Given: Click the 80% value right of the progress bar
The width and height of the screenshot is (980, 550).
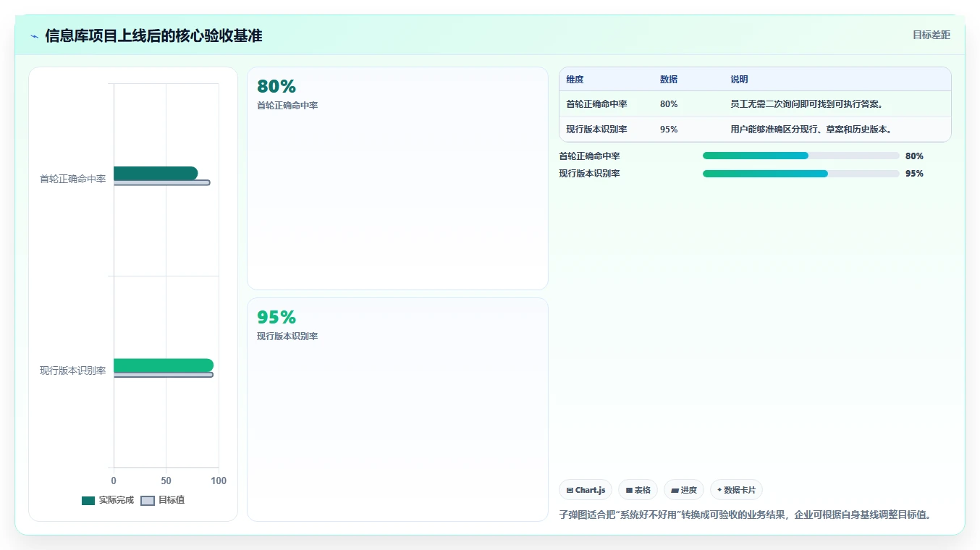Looking at the screenshot, I should pyautogui.click(x=914, y=156).
